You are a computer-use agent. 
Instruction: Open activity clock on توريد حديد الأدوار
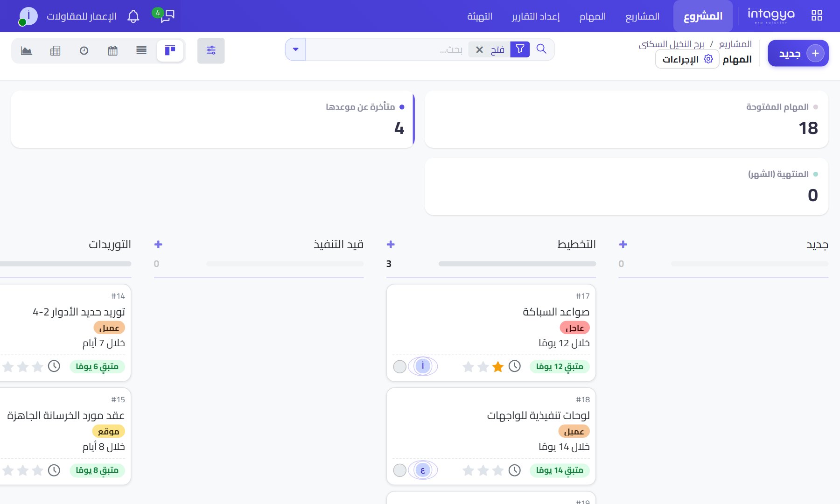[54, 366]
